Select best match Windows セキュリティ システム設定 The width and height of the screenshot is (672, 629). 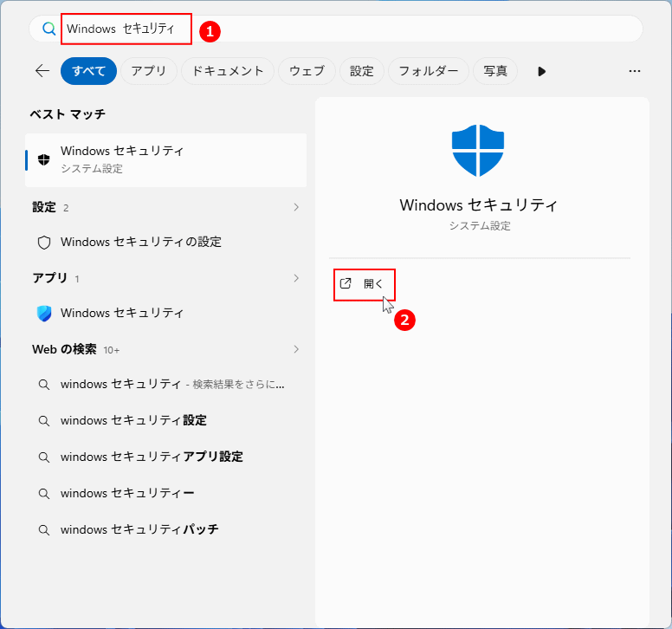[x=166, y=160]
